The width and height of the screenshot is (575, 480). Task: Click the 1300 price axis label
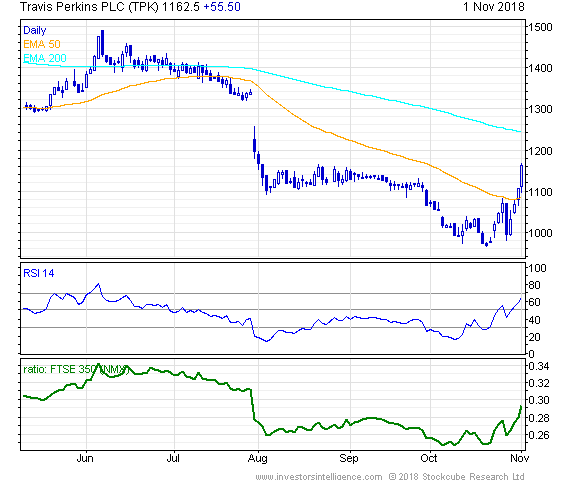(540, 109)
